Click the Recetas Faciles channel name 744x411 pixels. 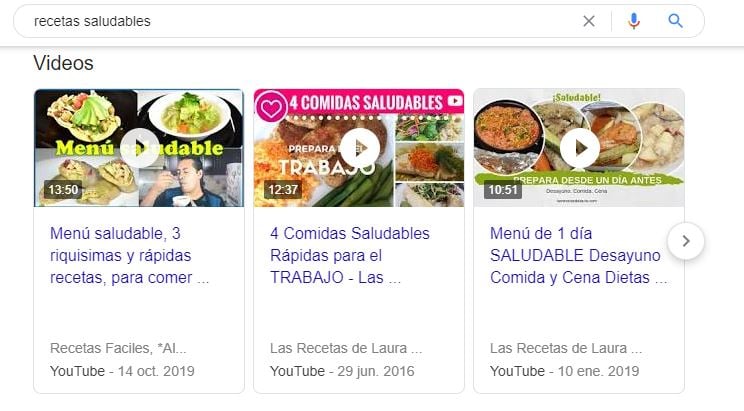click(118, 348)
